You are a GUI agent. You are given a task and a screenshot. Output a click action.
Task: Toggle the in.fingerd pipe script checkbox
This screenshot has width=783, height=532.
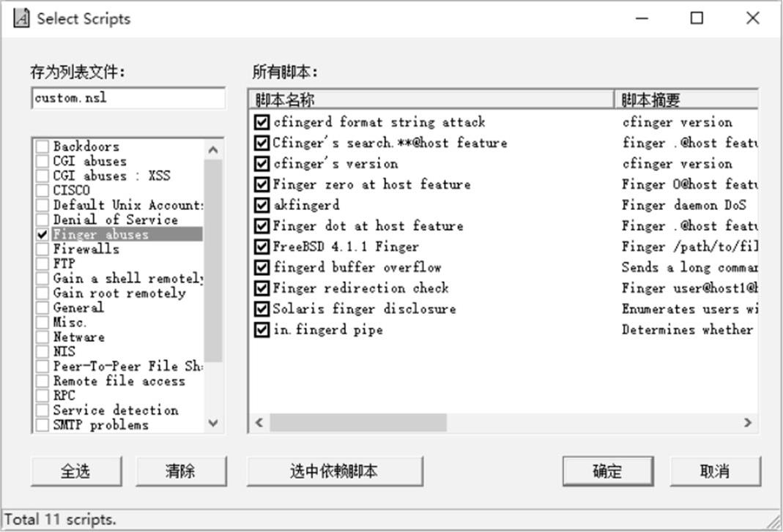(261, 330)
